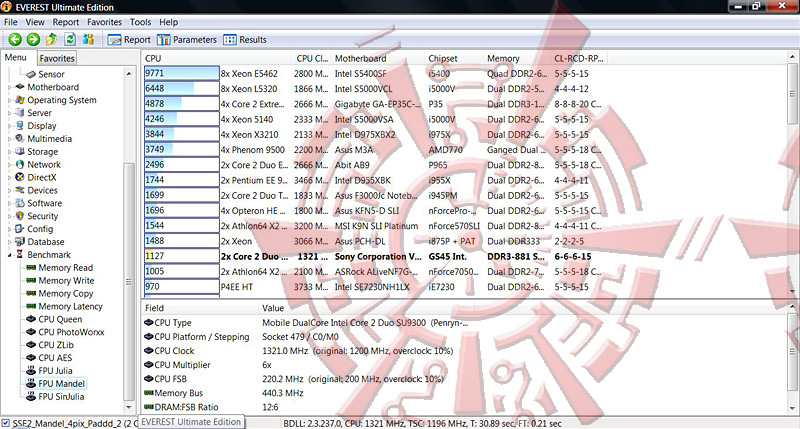Open Parameters from the toolbar
800x429 pixels.
[187, 40]
